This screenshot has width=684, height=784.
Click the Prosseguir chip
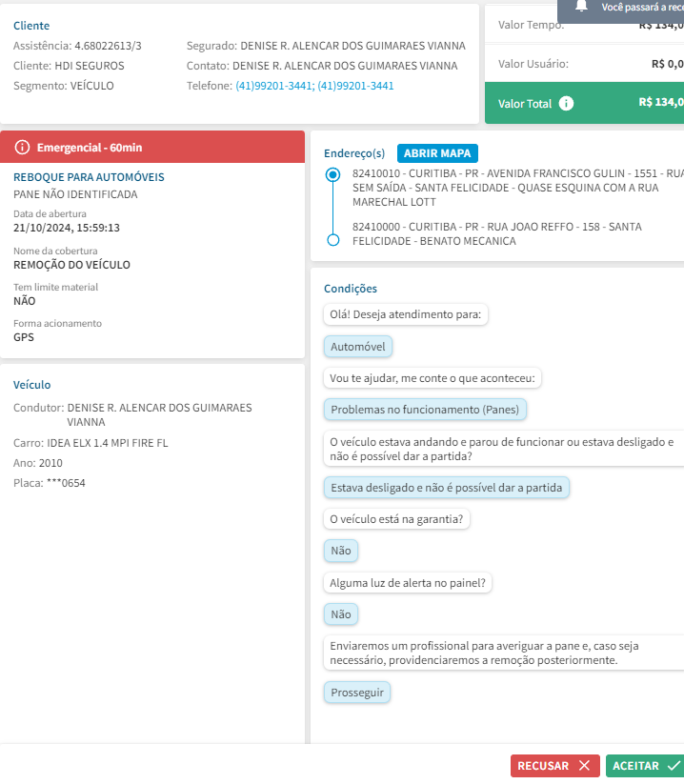click(357, 693)
